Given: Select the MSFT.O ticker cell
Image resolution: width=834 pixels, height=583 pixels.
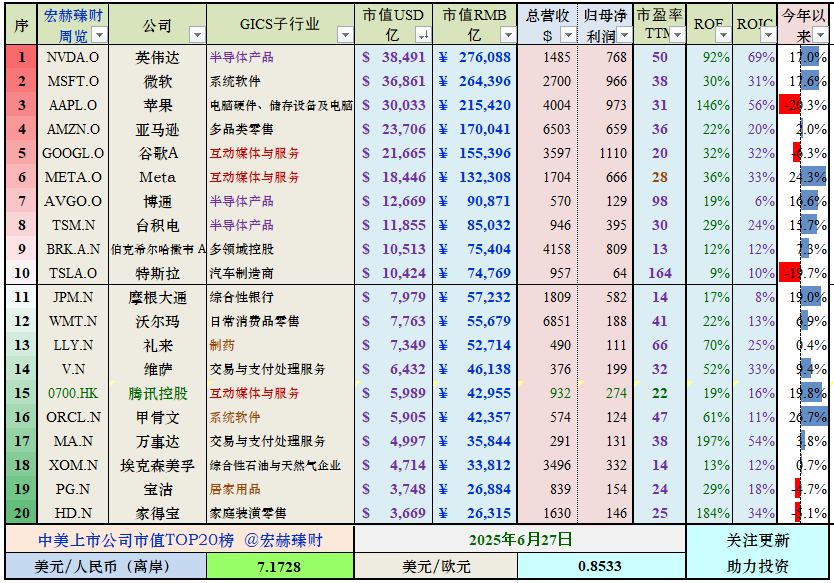Looking at the screenshot, I should click(x=73, y=81).
